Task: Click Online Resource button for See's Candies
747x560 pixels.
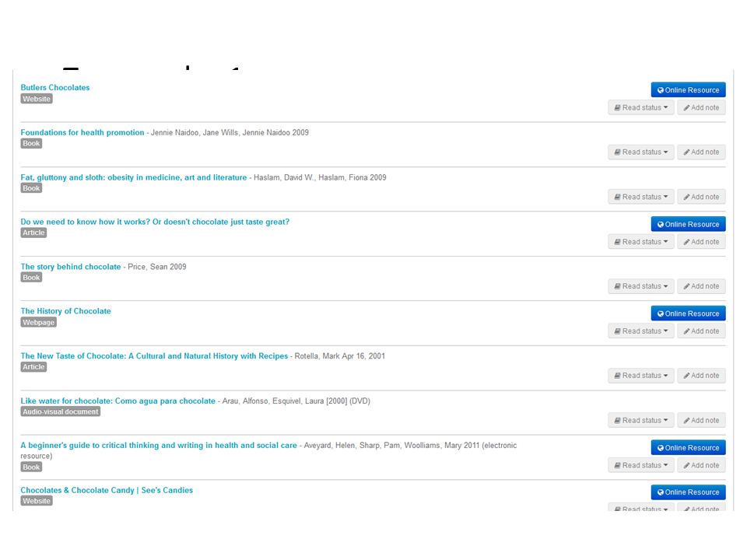Action: [x=688, y=492]
